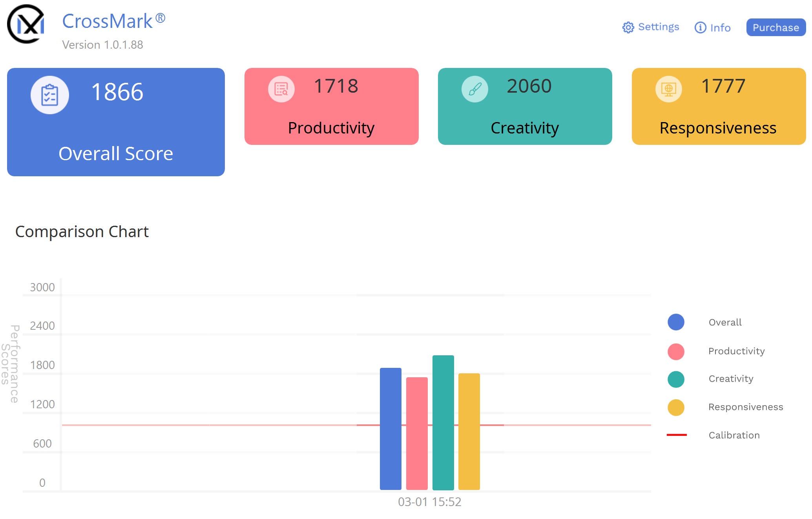Toggle the Responsiveness legend yellow dot
Viewport: 812px width, 519px height.
676,407
